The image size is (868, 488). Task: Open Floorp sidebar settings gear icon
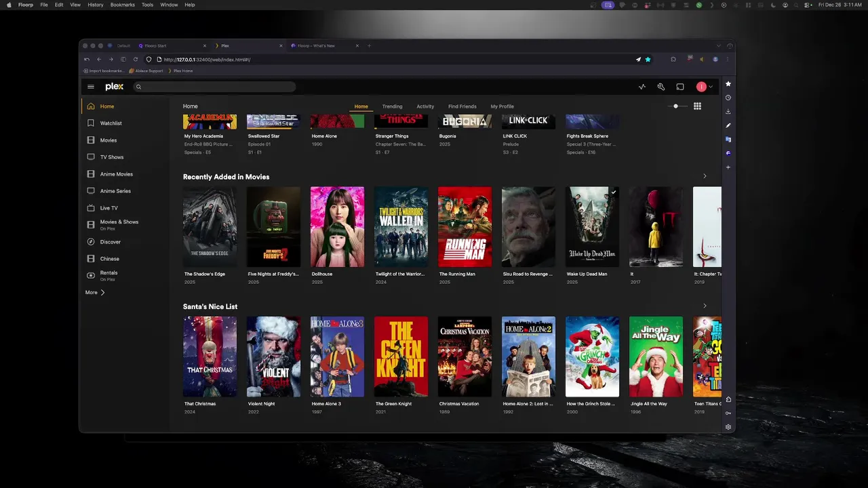click(728, 427)
